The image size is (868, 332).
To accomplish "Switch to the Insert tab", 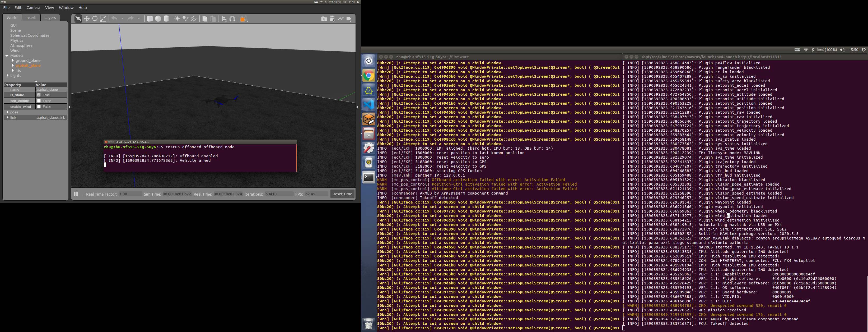I will (30, 17).
